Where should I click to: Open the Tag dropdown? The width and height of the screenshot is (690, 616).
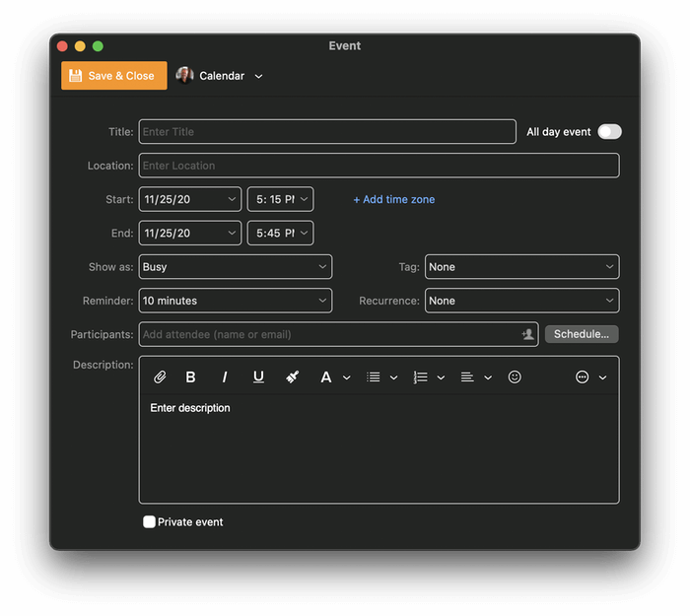coord(521,267)
